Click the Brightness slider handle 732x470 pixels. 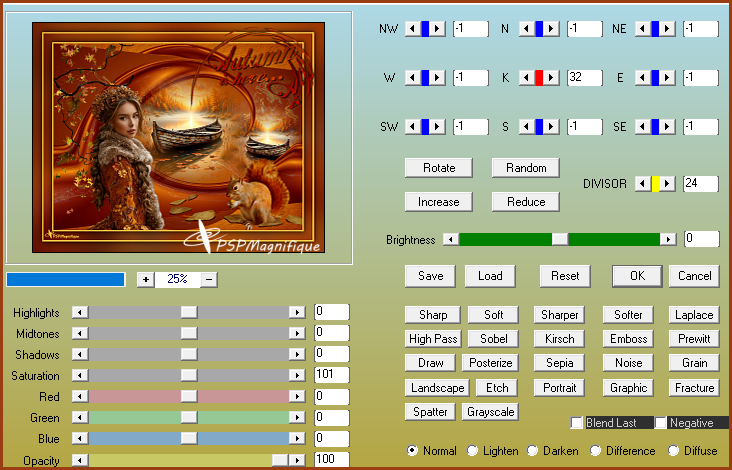pyautogui.click(x=560, y=239)
